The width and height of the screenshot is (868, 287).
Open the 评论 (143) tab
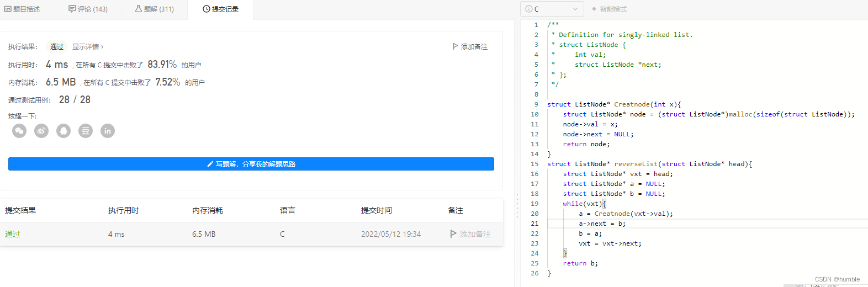88,9
